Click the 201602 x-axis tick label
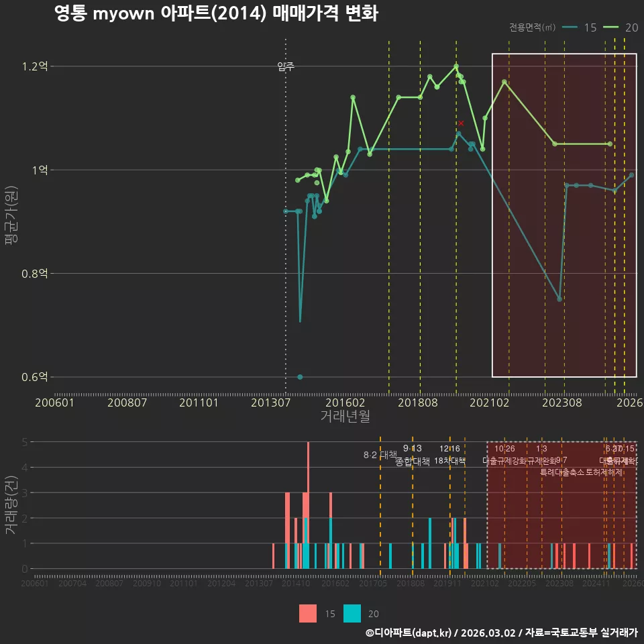644x644 pixels. pyautogui.click(x=345, y=402)
